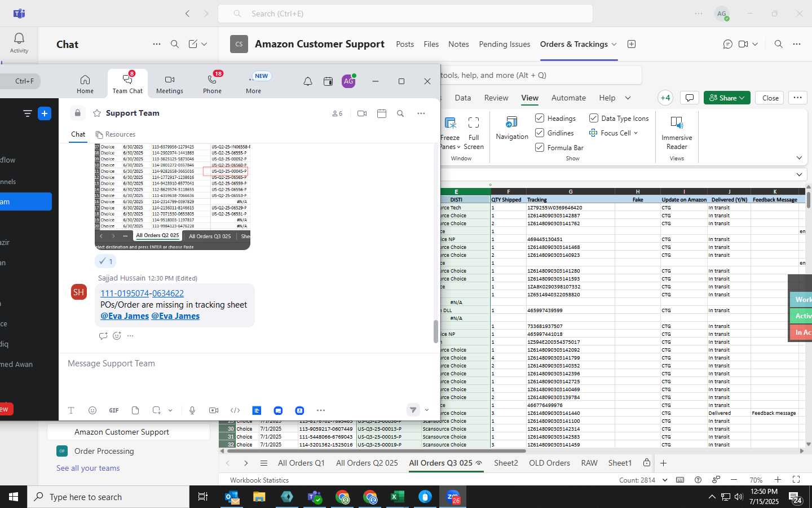Screen dimensions: 812x508
Task: Click See all your teams link
Action: (88, 468)
